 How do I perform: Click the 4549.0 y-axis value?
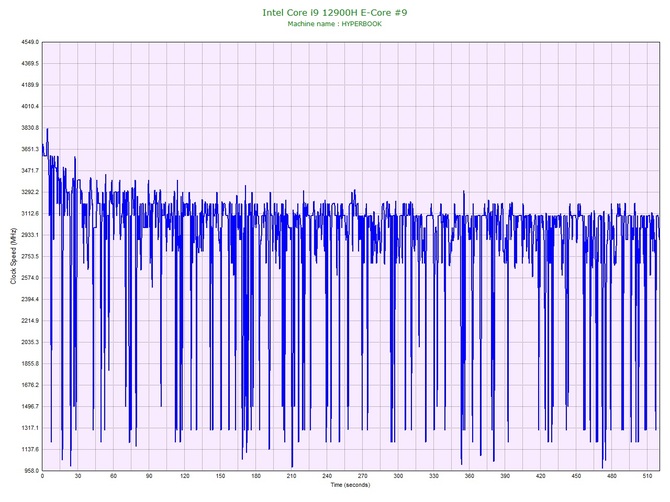(30, 42)
